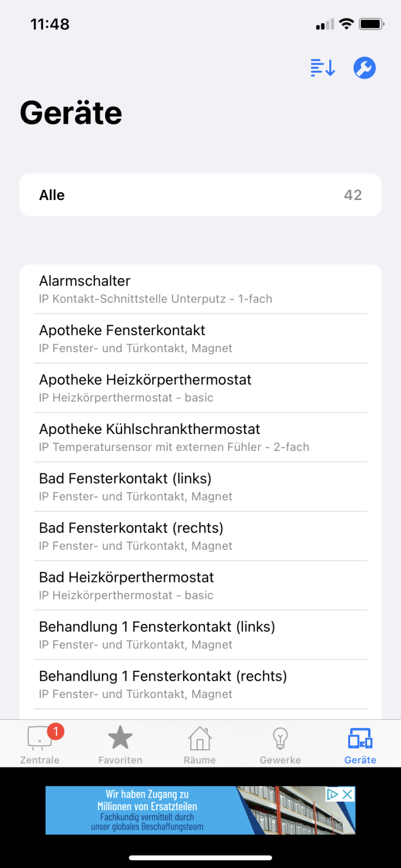Tap Bad Heizkörperthermostat in the list

(x=200, y=585)
